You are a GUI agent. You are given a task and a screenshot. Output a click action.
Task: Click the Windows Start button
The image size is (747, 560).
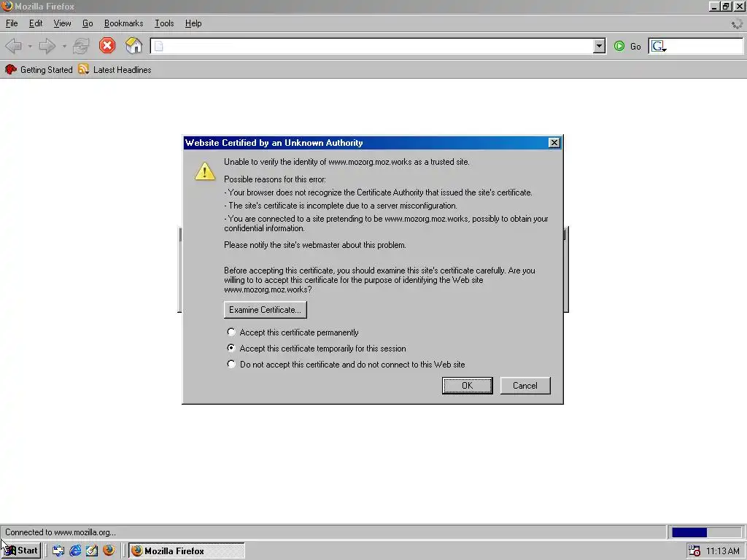pyautogui.click(x=21, y=551)
